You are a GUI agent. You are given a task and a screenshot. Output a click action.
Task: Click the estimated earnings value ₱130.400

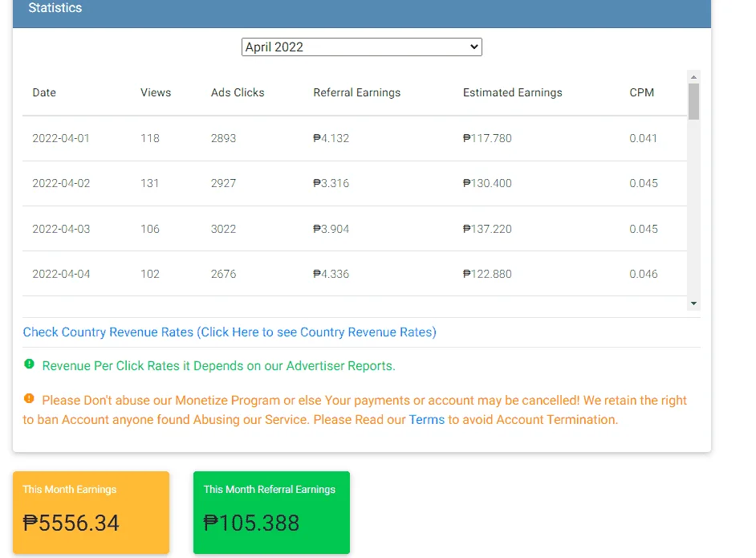click(x=487, y=183)
